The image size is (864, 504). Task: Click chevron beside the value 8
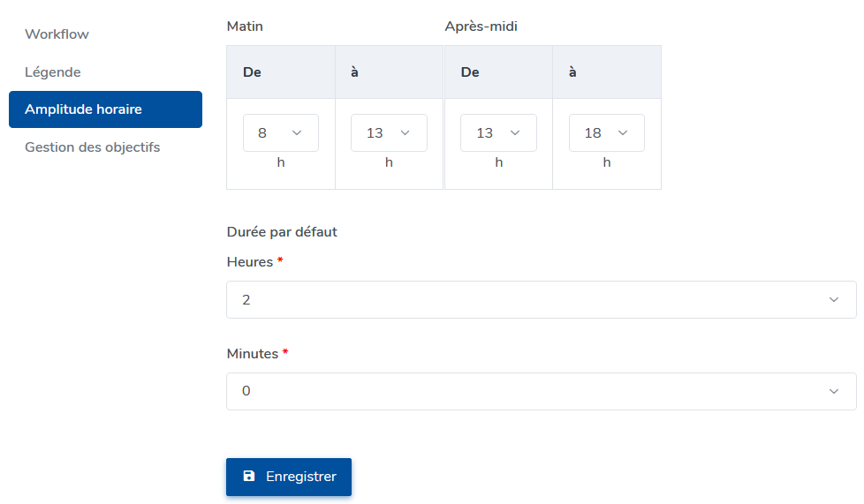tap(297, 133)
